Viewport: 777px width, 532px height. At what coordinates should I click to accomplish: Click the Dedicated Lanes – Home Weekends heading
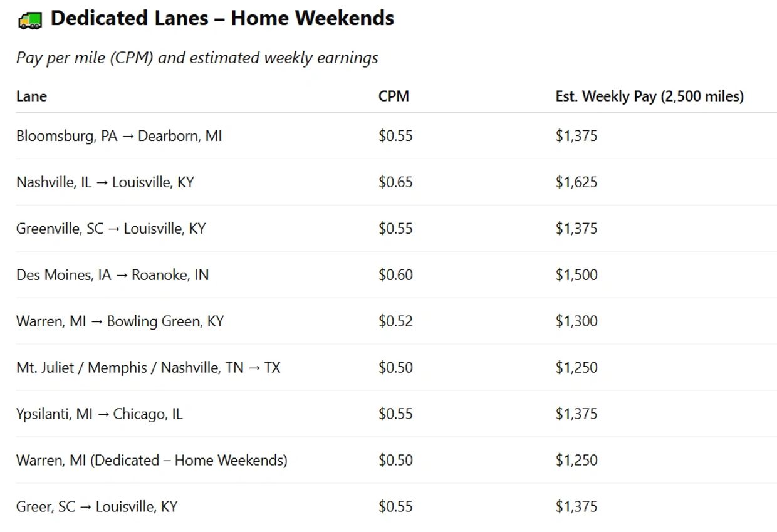click(222, 19)
